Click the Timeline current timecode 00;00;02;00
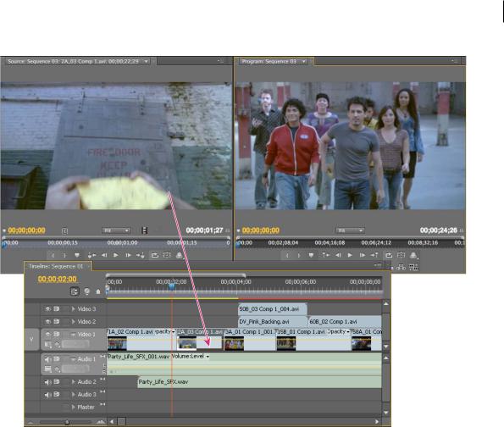The height and width of the screenshot is (427, 504). coord(58,279)
